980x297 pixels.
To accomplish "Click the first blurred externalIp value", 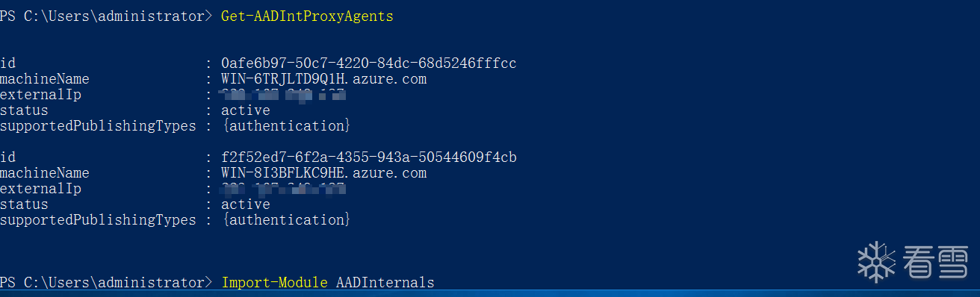I will pos(282,94).
